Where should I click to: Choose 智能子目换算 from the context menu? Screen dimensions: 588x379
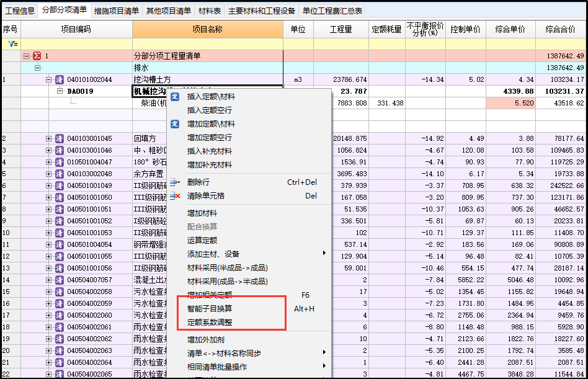210,308
